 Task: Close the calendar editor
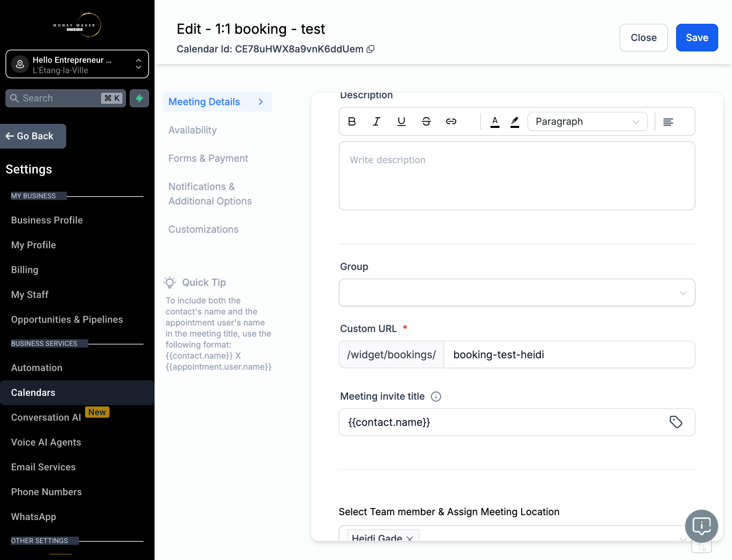point(644,38)
